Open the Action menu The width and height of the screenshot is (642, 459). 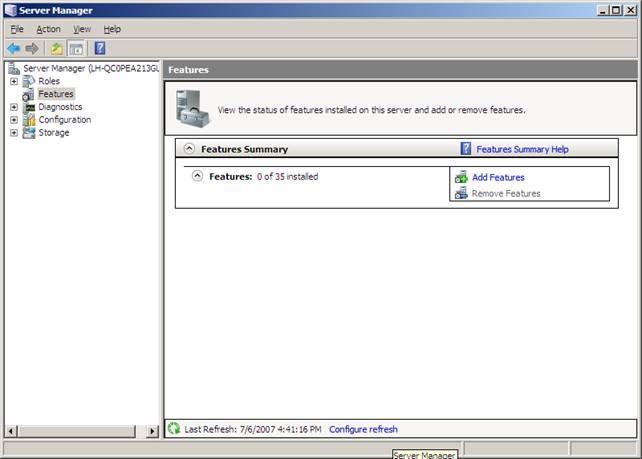point(48,29)
